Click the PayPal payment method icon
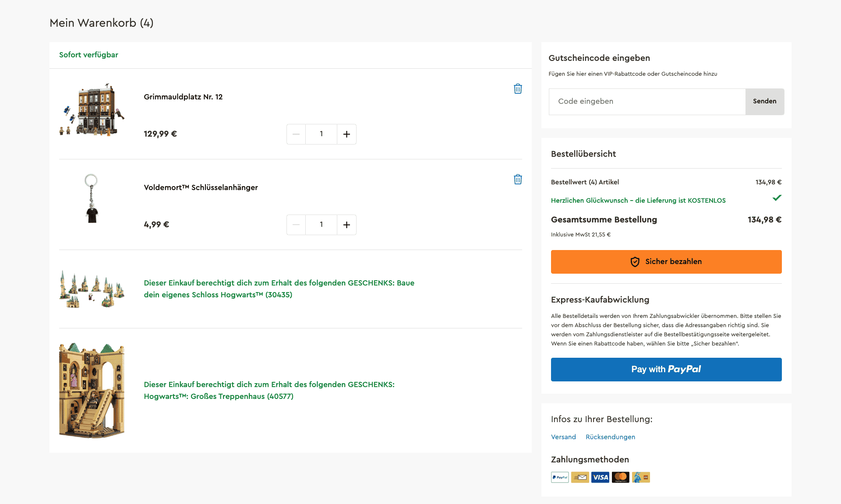This screenshot has height=504, width=841. pos(560,477)
